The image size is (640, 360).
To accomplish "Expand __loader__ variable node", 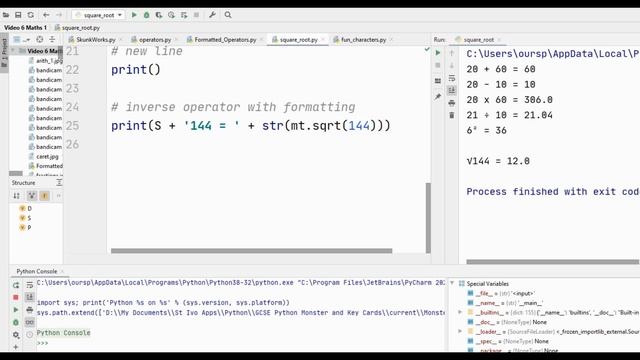I will (460, 331).
